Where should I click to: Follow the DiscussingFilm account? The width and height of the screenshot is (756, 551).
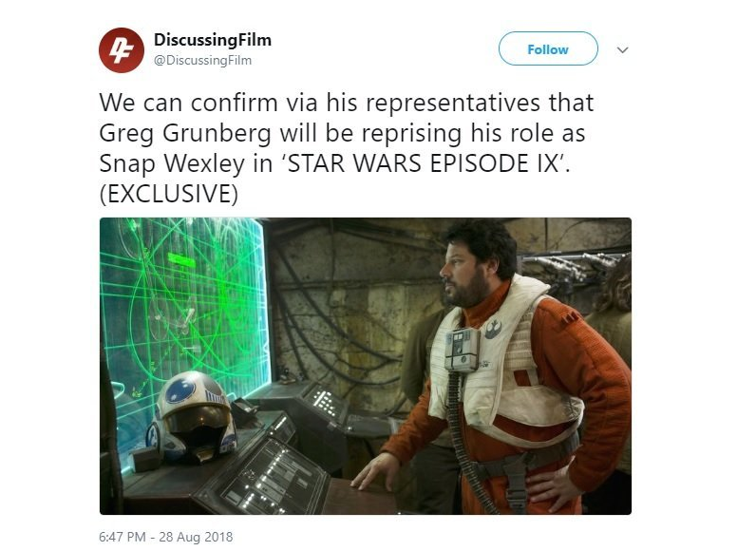(x=548, y=48)
